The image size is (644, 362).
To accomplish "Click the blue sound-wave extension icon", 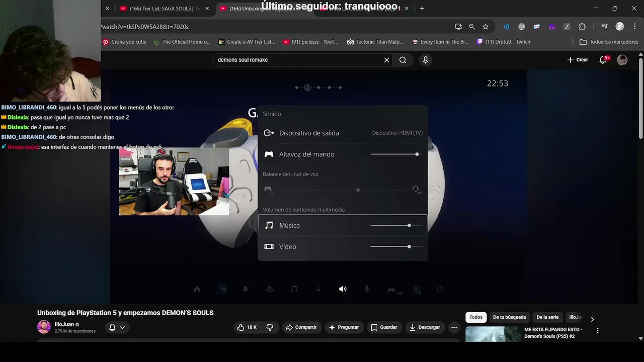I will (x=507, y=27).
